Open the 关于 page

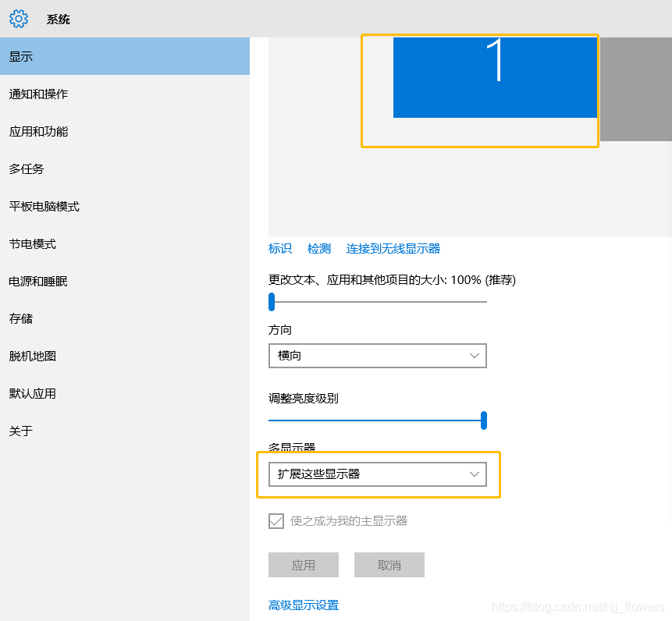pyautogui.click(x=125, y=431)
